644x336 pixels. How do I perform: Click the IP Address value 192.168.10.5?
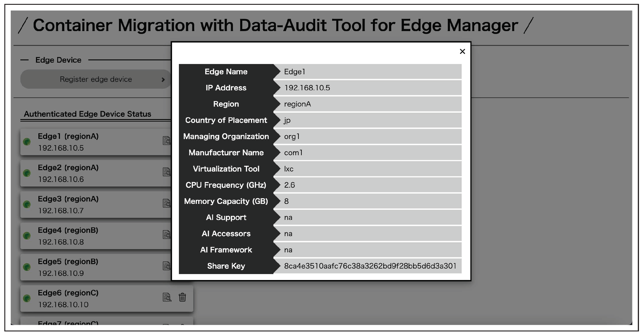click(x=307, y=88)
